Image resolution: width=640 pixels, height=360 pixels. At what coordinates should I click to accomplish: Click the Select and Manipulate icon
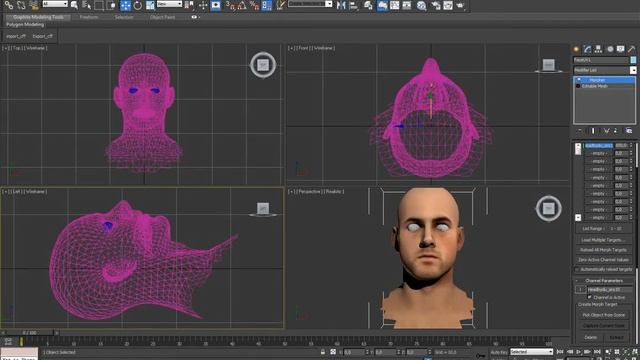[203, 5]
